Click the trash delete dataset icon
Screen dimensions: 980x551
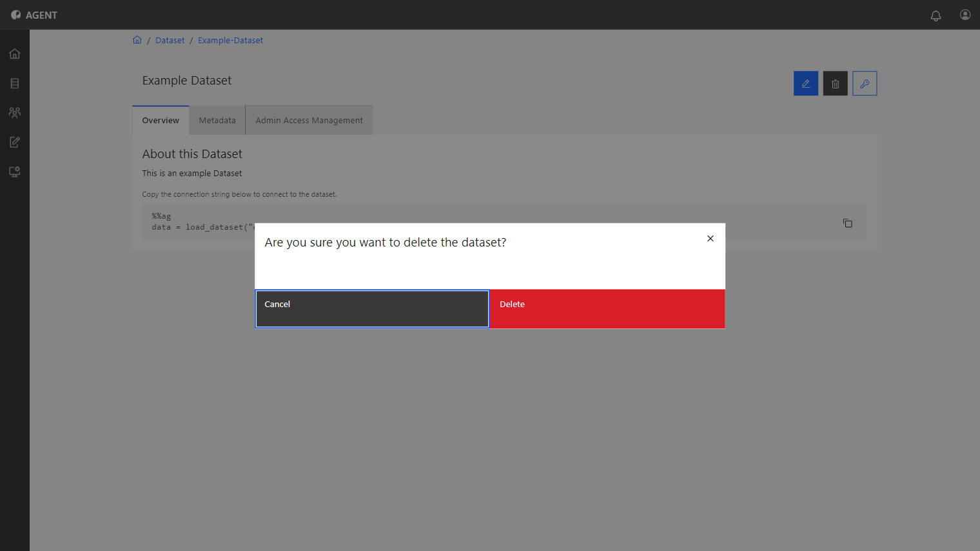(x=836, y=83)
